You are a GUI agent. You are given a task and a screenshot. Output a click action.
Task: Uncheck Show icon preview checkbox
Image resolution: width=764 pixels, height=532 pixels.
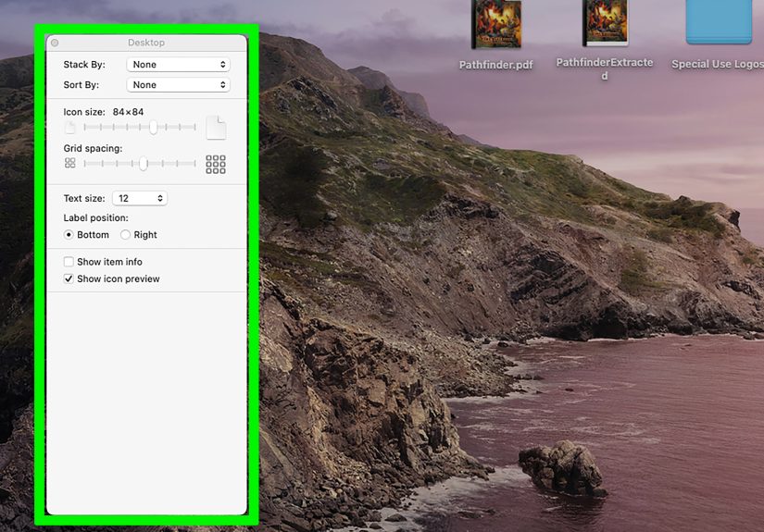[x=69, y=278]
